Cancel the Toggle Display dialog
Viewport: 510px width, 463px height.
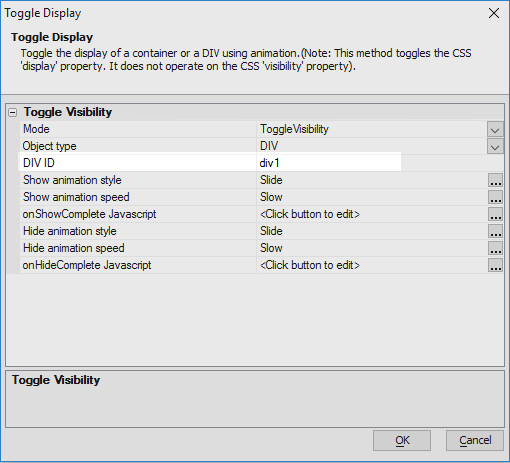pyautogui.click(x=475, y=440)
